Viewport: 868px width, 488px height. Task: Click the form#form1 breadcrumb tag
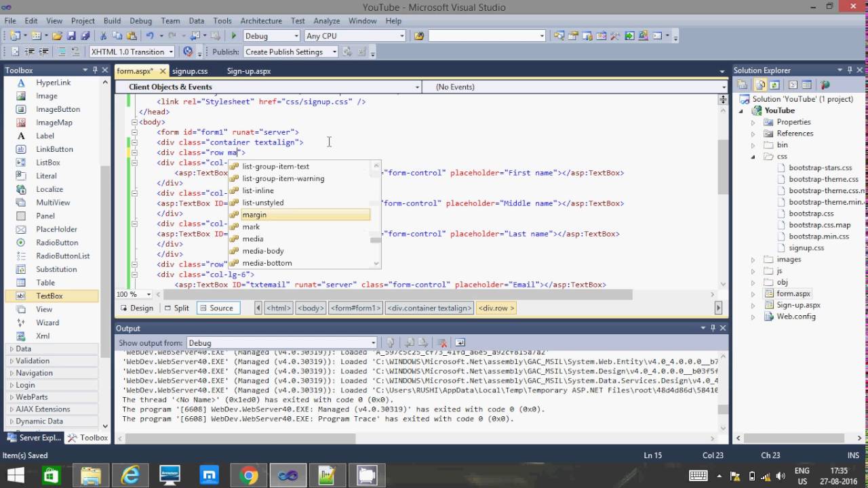355,308
